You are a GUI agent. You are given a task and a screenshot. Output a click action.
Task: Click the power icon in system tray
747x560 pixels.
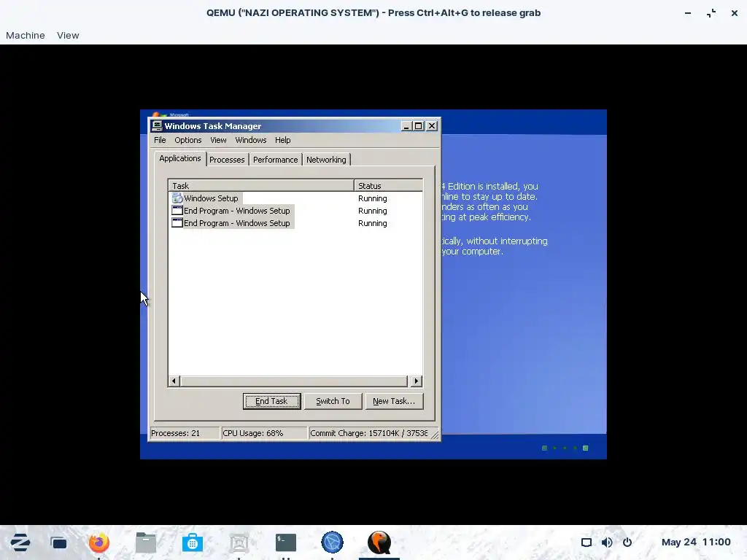[627, 542]
